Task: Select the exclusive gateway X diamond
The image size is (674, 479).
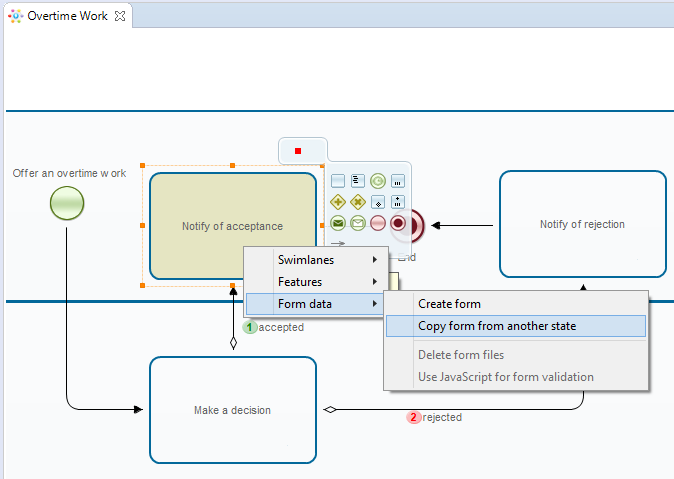Action: point(358,202)
